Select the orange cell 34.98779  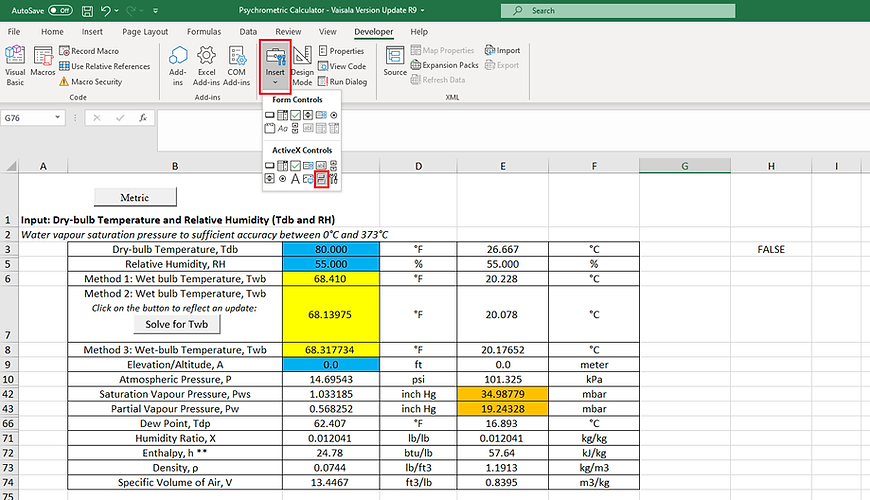tap(503, 394)
